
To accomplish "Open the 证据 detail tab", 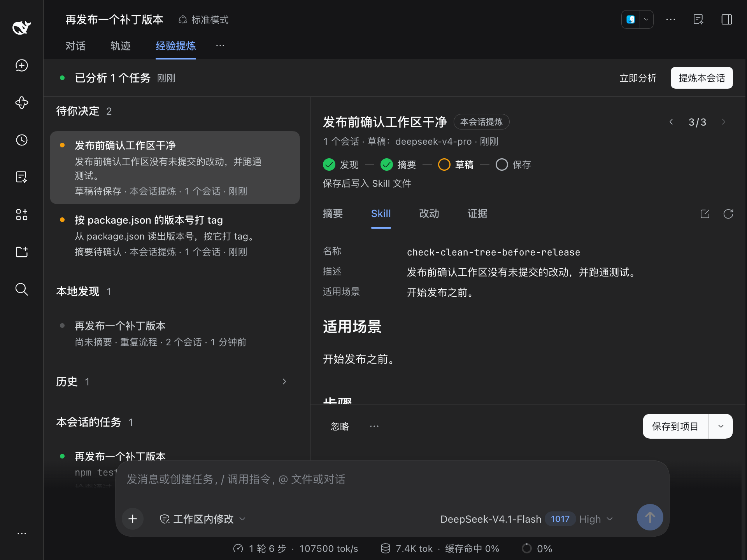I will click(477, 213).
